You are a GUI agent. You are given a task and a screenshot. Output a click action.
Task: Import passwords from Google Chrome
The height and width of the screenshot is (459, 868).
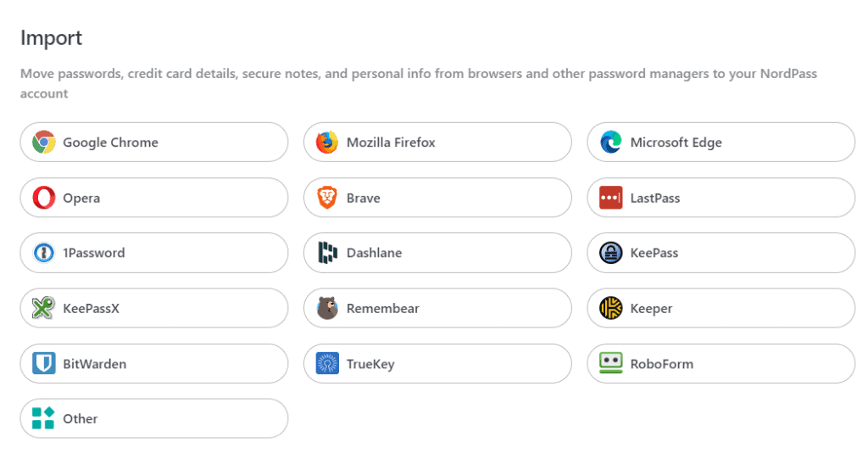(153, 143)
